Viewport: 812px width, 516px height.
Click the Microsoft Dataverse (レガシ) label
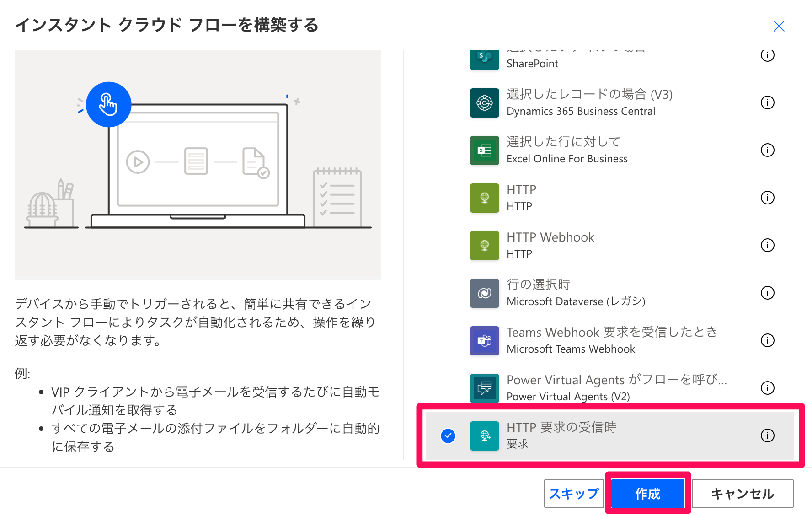point(576,301)
